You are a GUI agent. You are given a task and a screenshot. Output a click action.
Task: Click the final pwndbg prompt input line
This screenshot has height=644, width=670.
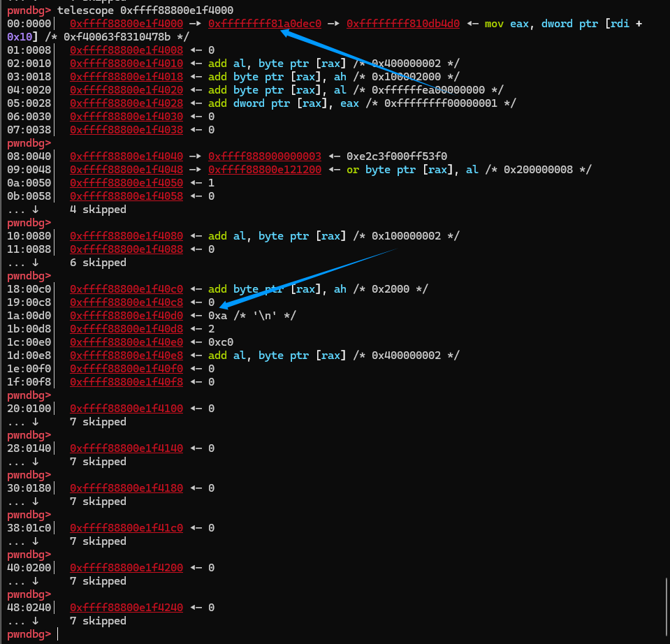(x=335, y=634)
